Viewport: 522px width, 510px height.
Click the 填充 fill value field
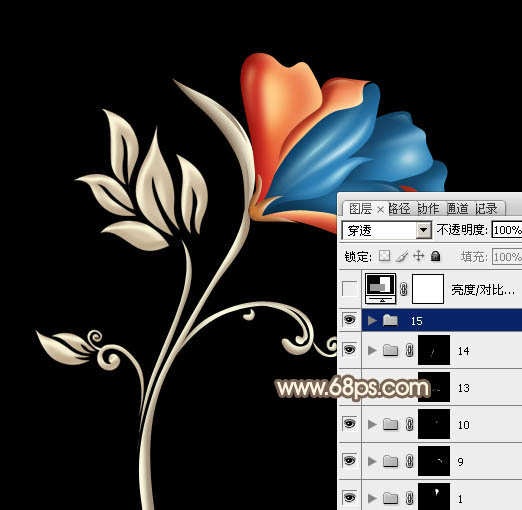point(507,257)
